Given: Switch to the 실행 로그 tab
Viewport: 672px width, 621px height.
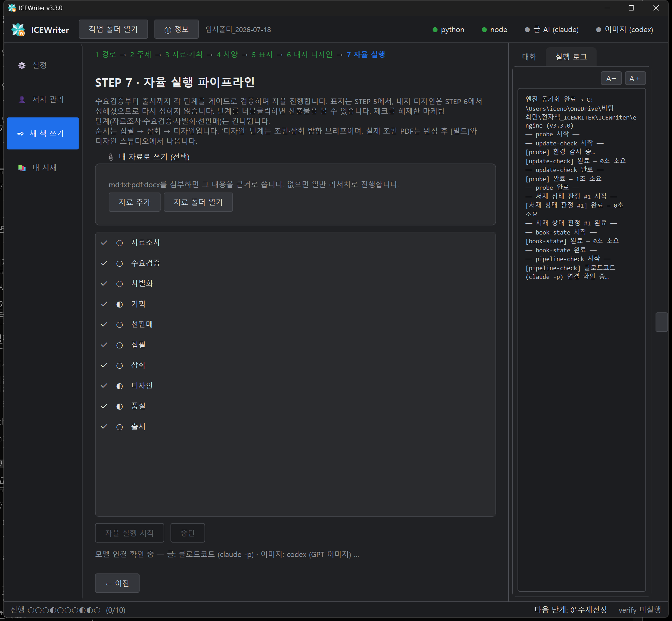Looking at the screenshot, I should (571, 57).
